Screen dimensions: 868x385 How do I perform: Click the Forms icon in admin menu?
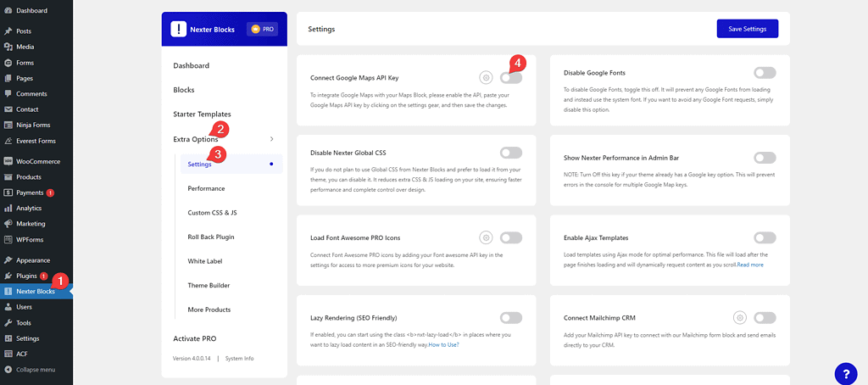click(8, 63)
